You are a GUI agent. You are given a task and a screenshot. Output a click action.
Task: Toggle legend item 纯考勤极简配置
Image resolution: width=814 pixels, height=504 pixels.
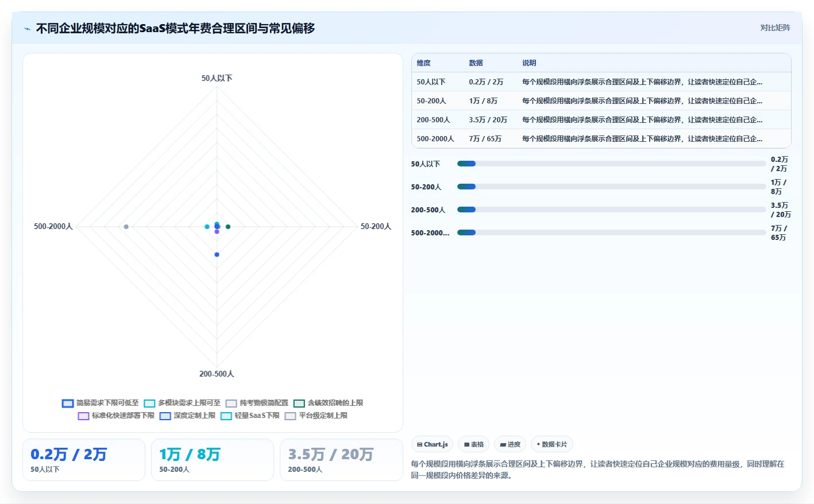[x=257, y=403]
